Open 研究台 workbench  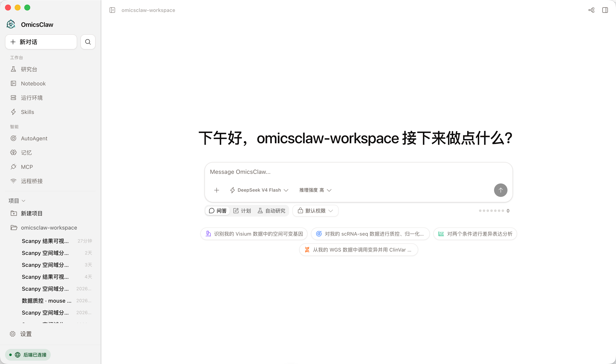tap(50, 69)
